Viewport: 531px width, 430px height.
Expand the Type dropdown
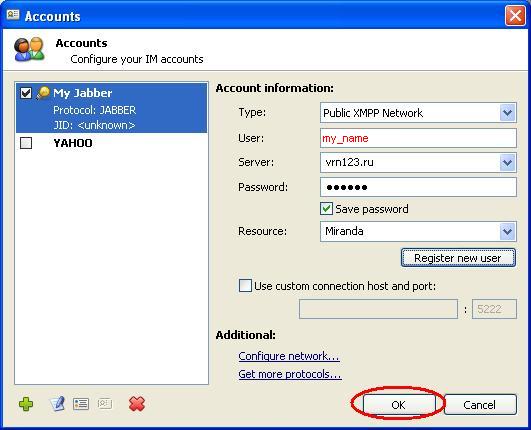coord(507,113)
